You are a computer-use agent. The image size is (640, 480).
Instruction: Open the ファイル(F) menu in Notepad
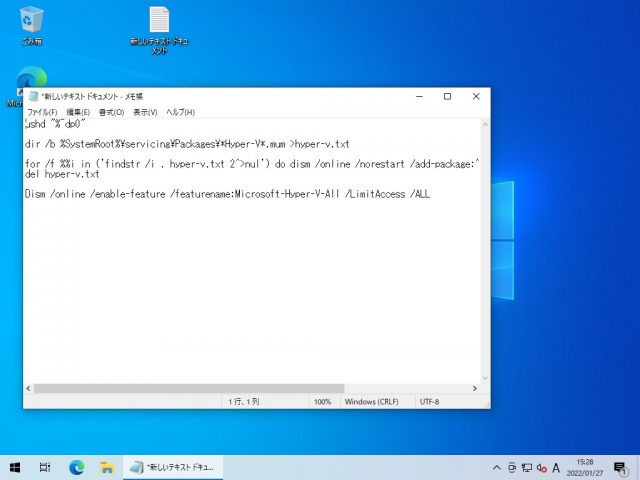(x=42, y=112)
